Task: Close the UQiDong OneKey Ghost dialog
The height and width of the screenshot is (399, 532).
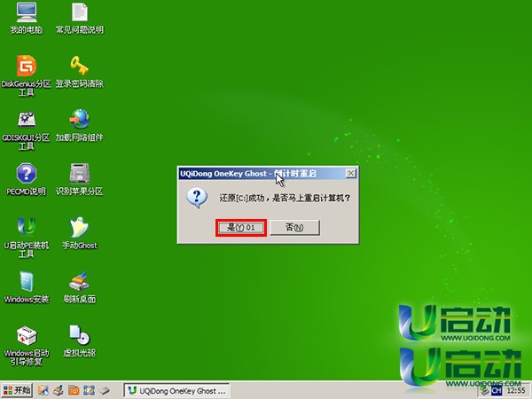Action: [x=351, y=174]
